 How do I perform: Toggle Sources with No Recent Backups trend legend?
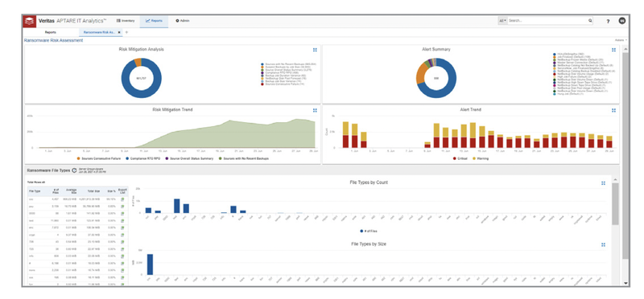point(244,158)
